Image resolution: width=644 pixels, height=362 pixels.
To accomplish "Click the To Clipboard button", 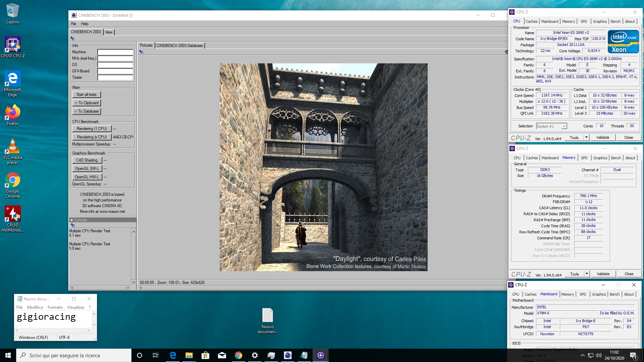I will point(86,103).
